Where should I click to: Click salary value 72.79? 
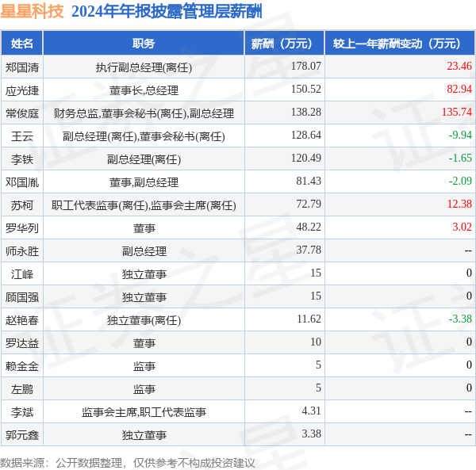point(309,204)
